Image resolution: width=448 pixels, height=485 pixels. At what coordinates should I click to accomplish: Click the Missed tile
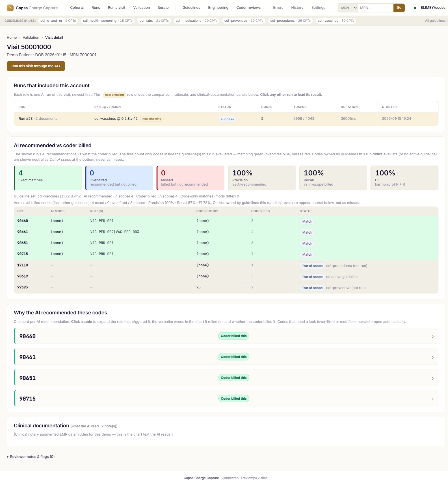coord(191,178)
